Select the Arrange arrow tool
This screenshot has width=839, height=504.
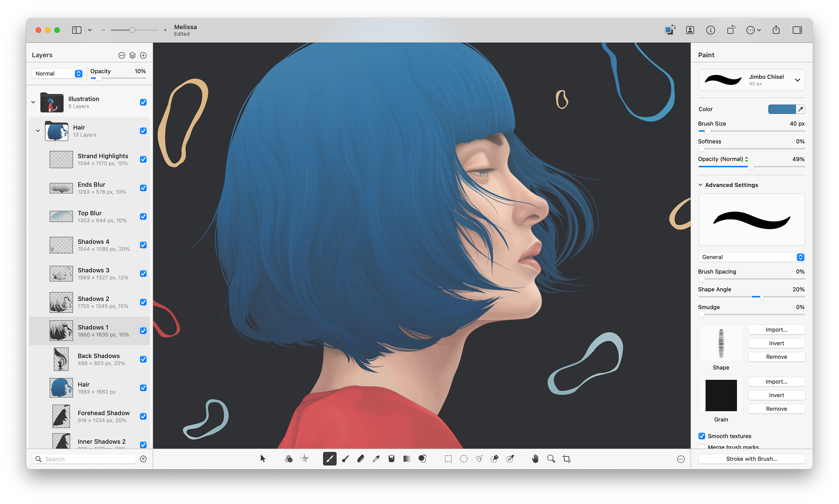tap(263, 459)
